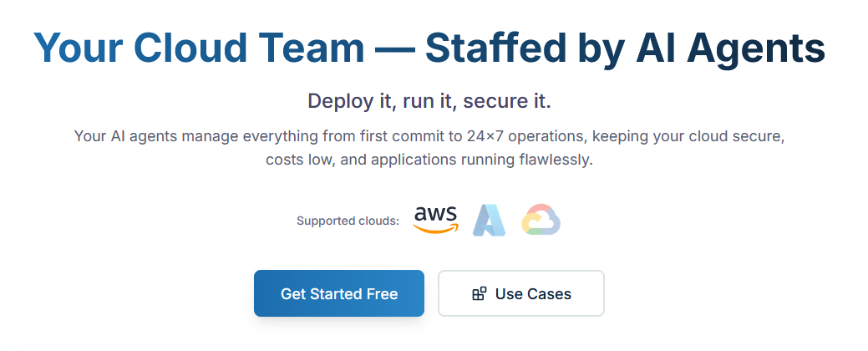This screenshot has width=868, height=351.
Task: Click the Google Cloud logo
Action: coord(541,220)
